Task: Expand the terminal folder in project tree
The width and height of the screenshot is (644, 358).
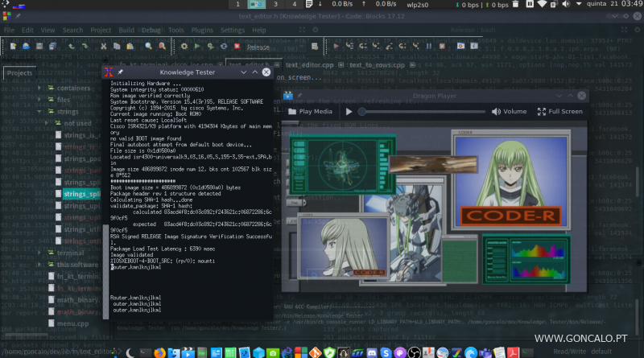Action: [39, 253]
